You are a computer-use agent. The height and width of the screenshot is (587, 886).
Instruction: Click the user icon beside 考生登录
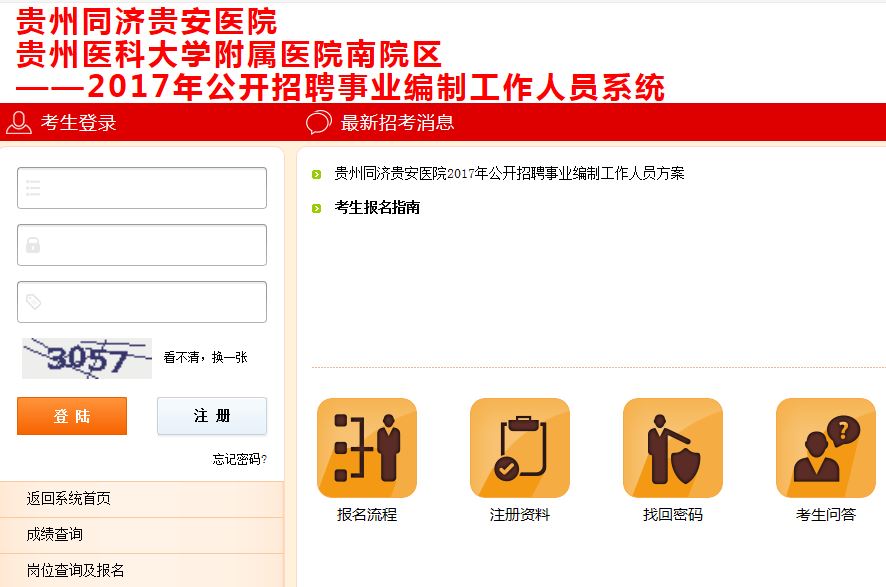(18, 123)
